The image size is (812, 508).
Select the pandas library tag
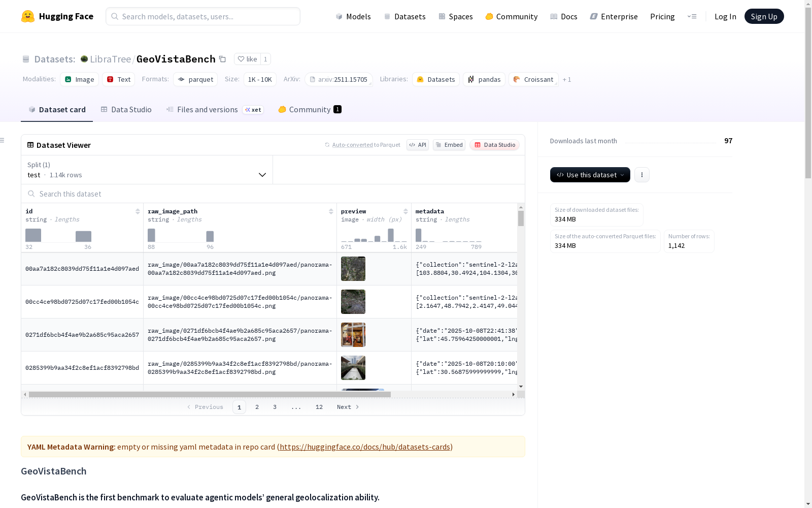pyautogui.click(x=484, y=79)
